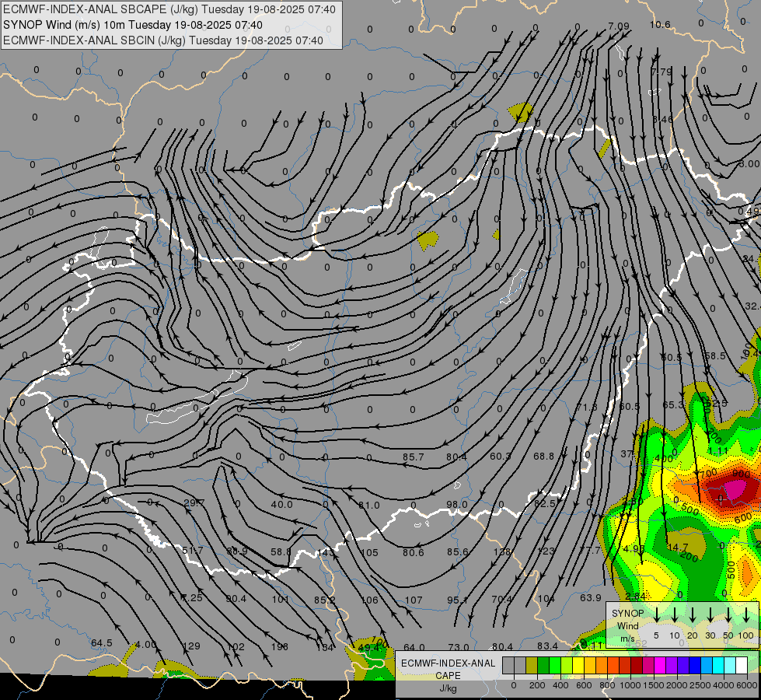This screenshot has height=700, width=761.
Task: Click the 50 m/s wind arrow in SYNOP legend
Action: click(x=728, y=614)
